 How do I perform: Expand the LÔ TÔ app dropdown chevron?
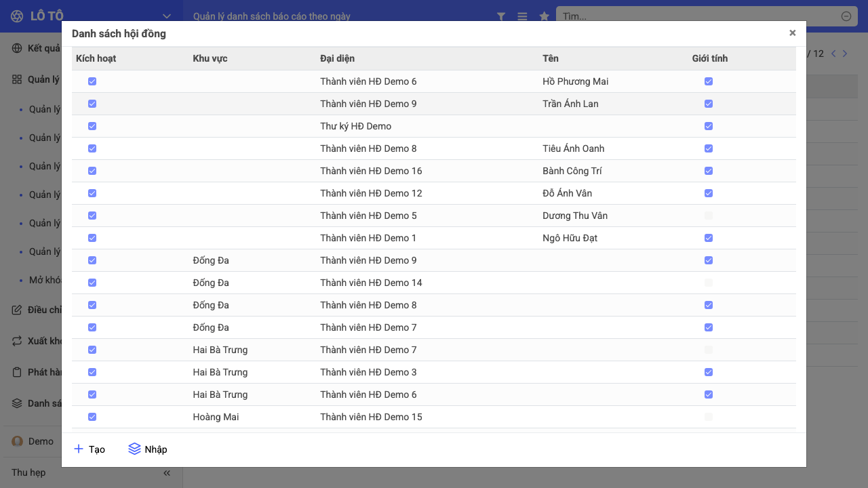(x=167, y=16)
